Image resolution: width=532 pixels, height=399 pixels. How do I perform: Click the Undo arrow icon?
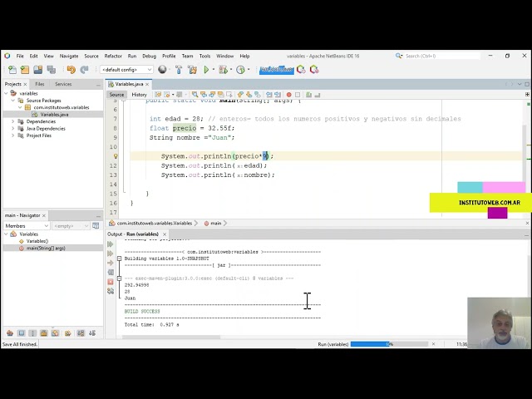coord(71,70)
